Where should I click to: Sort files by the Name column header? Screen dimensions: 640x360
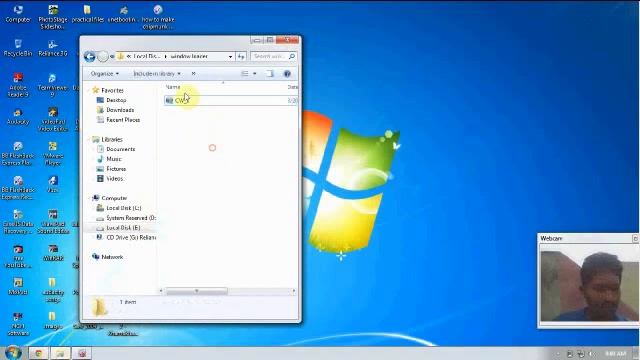point(173,87)
